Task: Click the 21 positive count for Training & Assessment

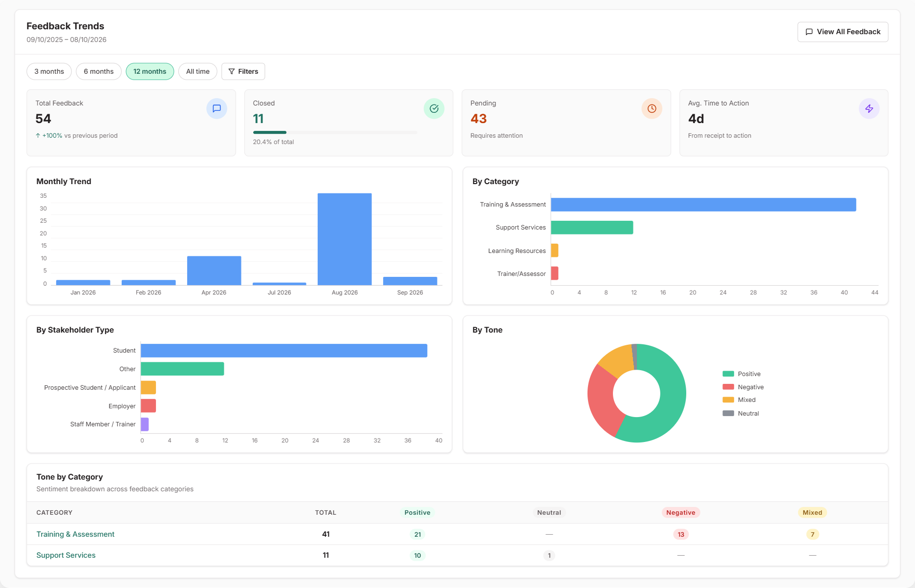Action: (417, 534)
